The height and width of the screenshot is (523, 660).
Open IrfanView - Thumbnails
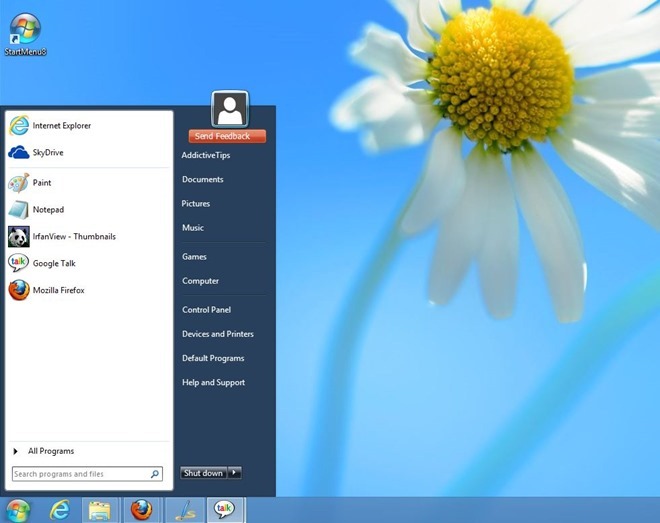(x=73, y=237)
